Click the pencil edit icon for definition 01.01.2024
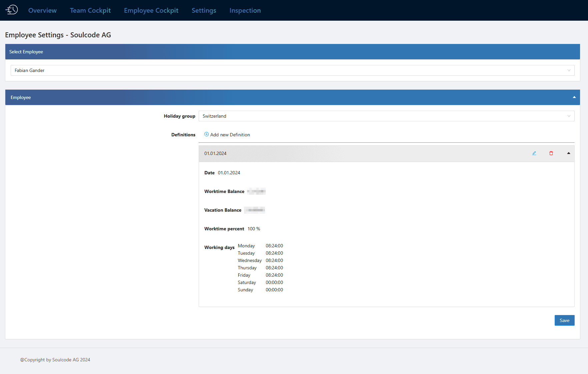 click(534, 153)
